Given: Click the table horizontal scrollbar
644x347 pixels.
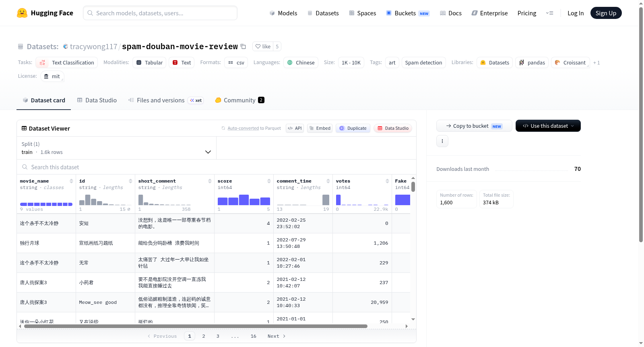Looking at the screenshot, I should (196, 326).
